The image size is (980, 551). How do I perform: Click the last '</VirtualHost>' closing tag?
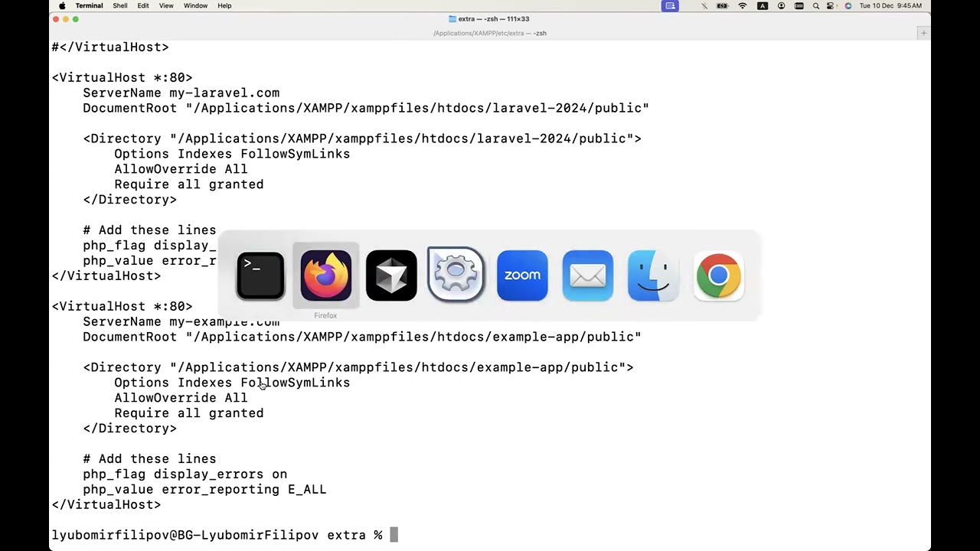pos(106,504)
